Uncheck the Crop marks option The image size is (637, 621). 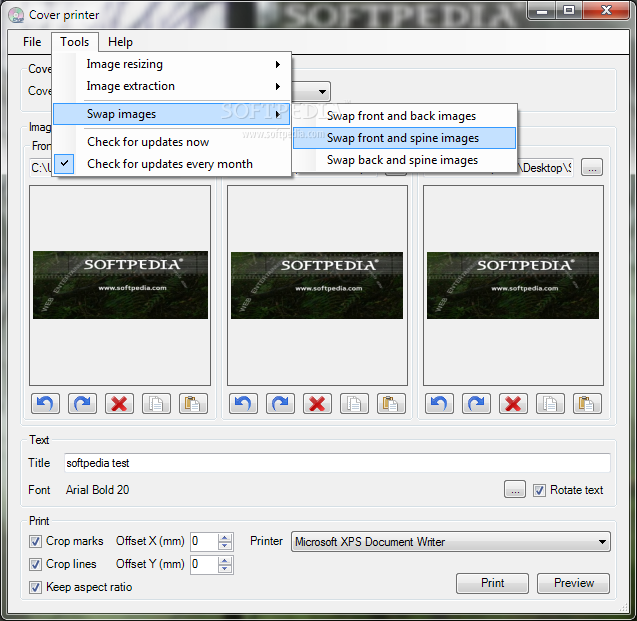pos(35,541)
